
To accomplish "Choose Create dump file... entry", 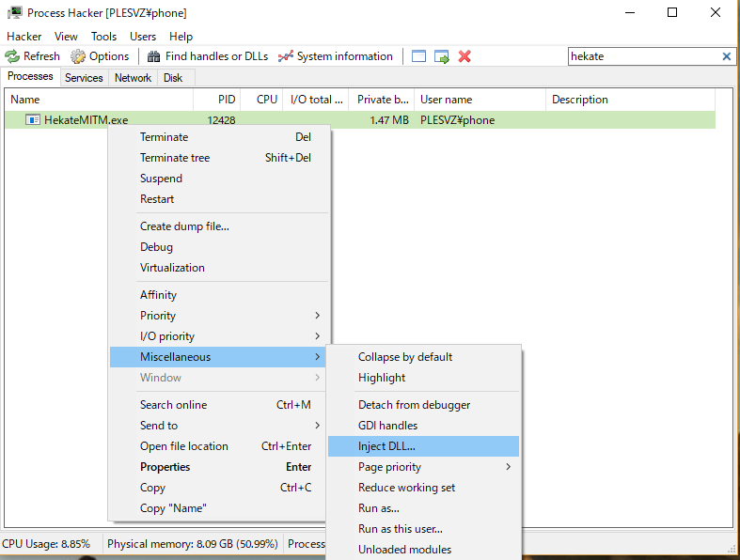I will pos(219,226).
